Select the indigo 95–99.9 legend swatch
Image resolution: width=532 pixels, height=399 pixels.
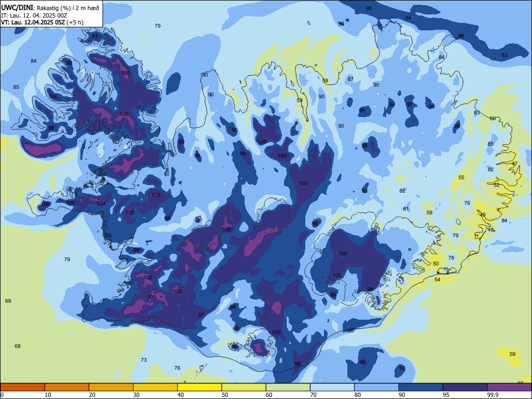[x=465, y=387]
